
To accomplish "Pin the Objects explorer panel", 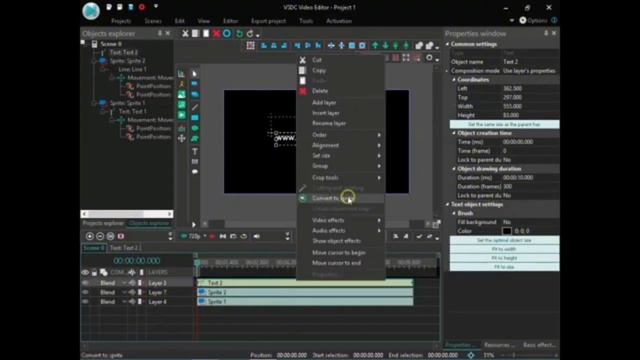I will (x=160, y=33).
